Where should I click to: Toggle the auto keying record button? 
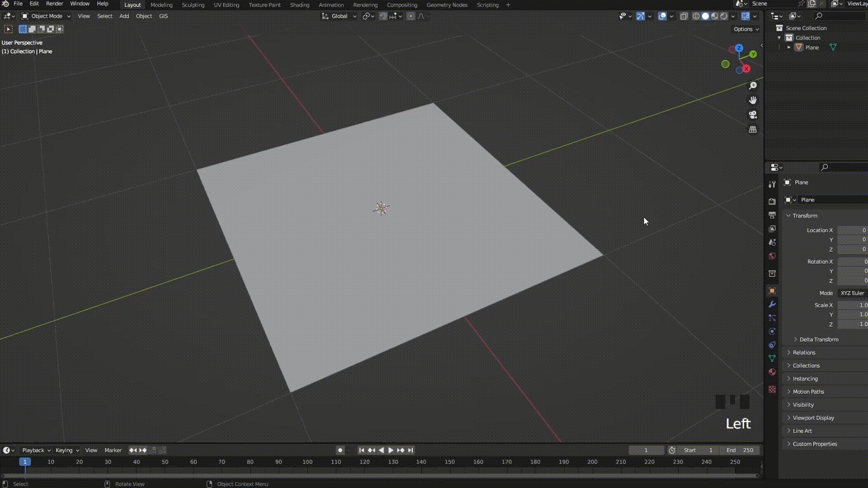340,450
